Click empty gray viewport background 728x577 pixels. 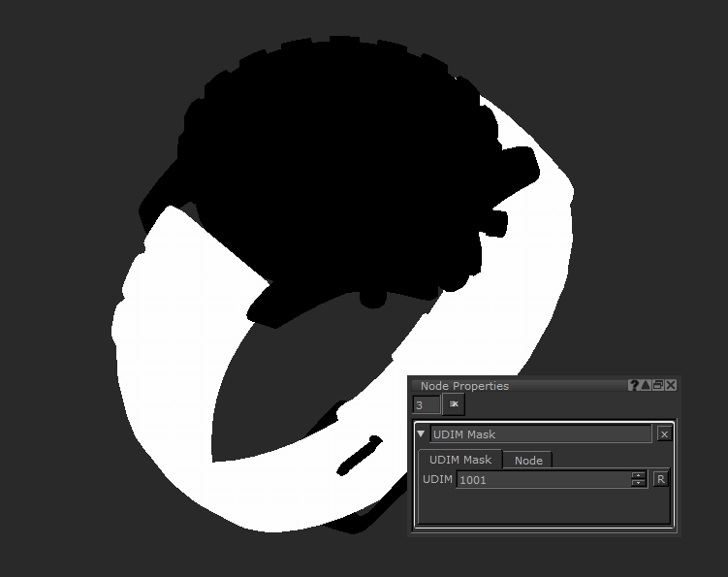click(78, 97)
